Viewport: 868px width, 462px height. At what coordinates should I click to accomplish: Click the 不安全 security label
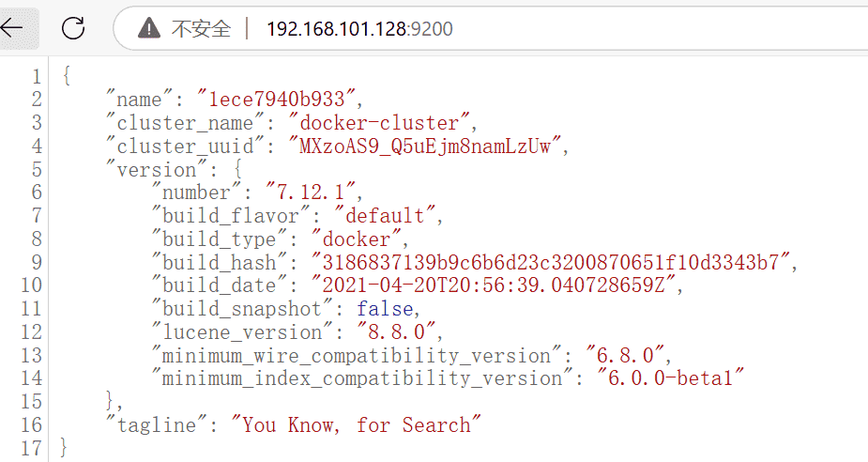pos(200,28)
